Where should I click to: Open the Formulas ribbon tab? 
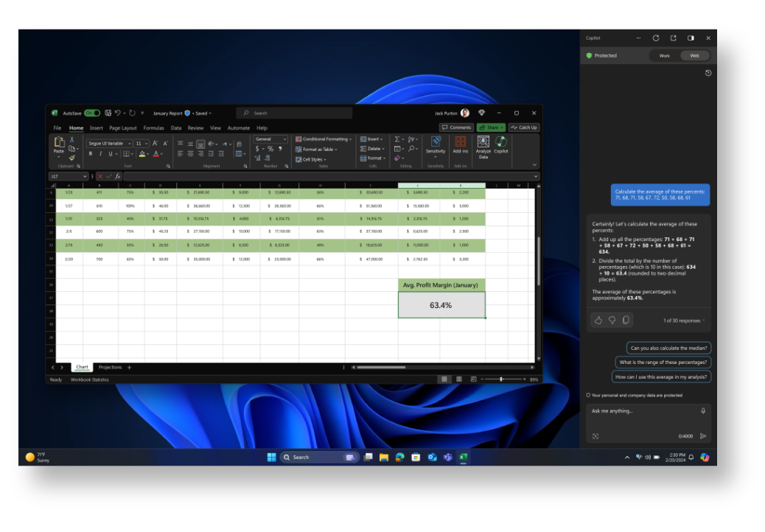pos(154,127)
